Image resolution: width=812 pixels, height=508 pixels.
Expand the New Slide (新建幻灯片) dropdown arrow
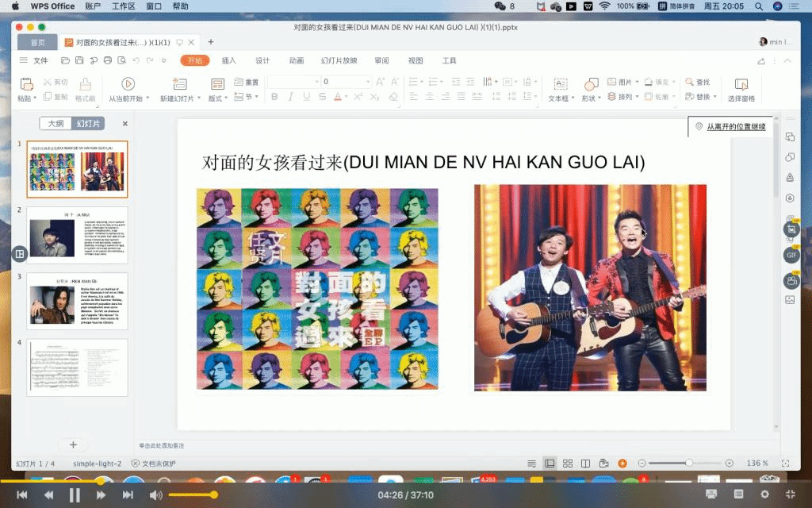click(x=199, y=98)
